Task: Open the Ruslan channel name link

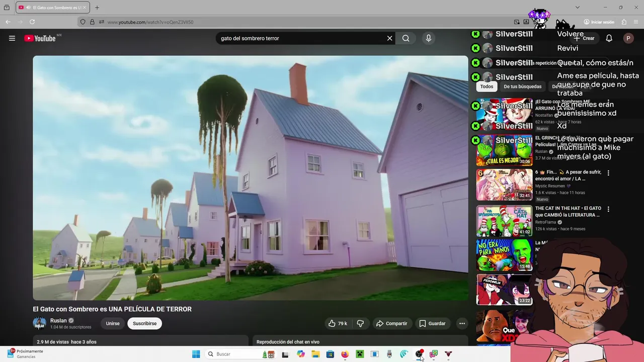Action: click(58, 320)
